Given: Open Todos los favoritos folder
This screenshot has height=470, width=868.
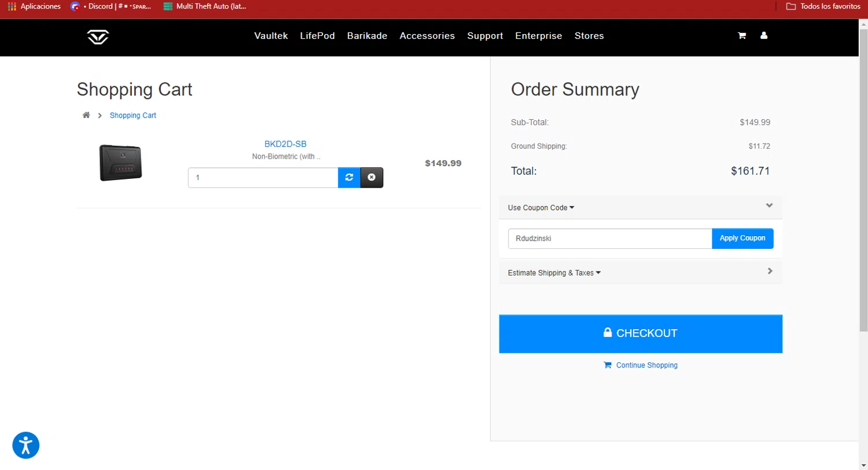Looking at the screenshot, I should (823, 6).
